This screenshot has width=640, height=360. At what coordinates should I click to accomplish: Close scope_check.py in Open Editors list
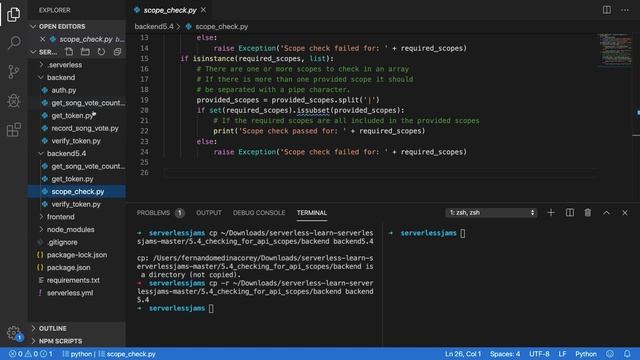point(42,39)
